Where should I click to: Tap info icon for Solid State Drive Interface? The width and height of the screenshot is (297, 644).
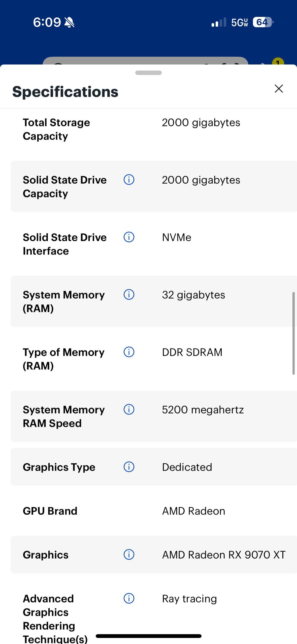129,237
